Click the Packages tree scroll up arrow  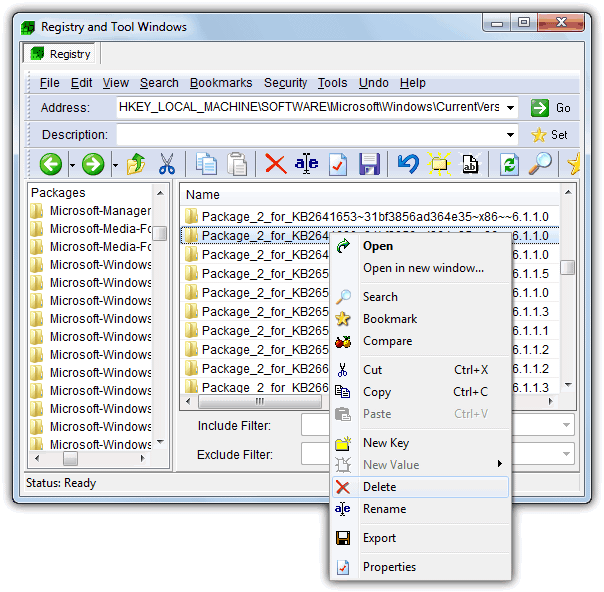click(x=160, y=193)
